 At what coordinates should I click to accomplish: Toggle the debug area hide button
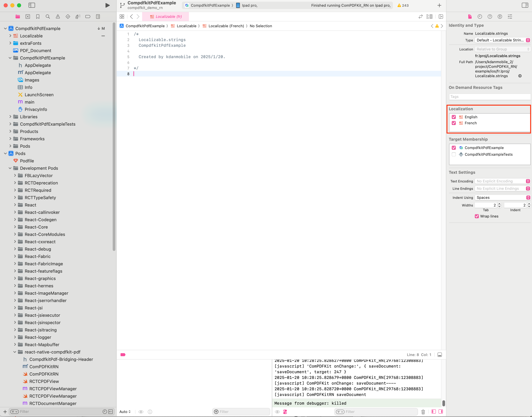(440, 355)
